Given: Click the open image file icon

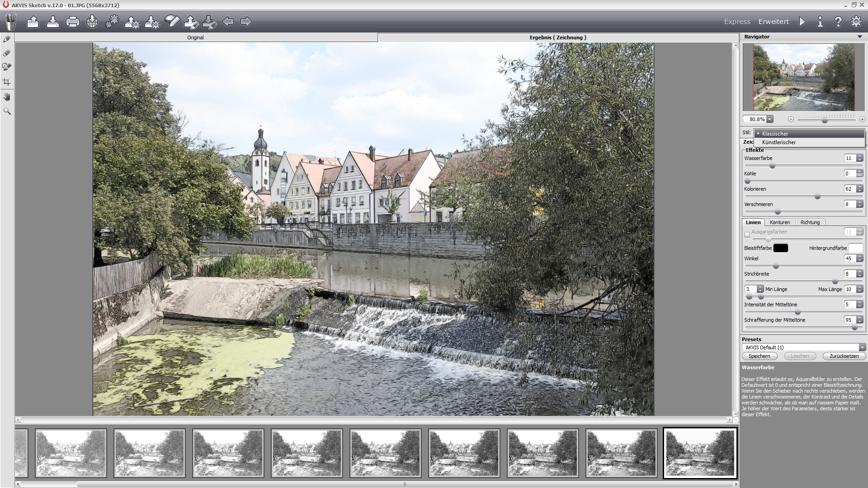Looking at the screenshot, I should 33,22.
